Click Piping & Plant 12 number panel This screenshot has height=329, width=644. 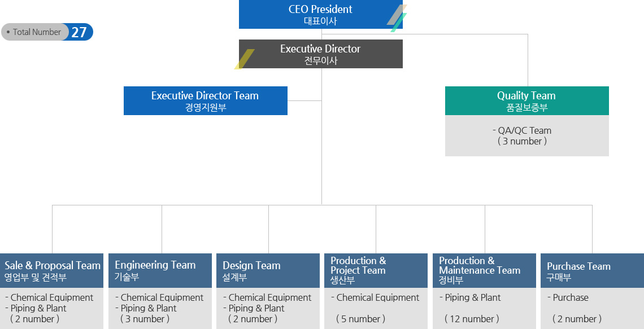click(484, 308)
